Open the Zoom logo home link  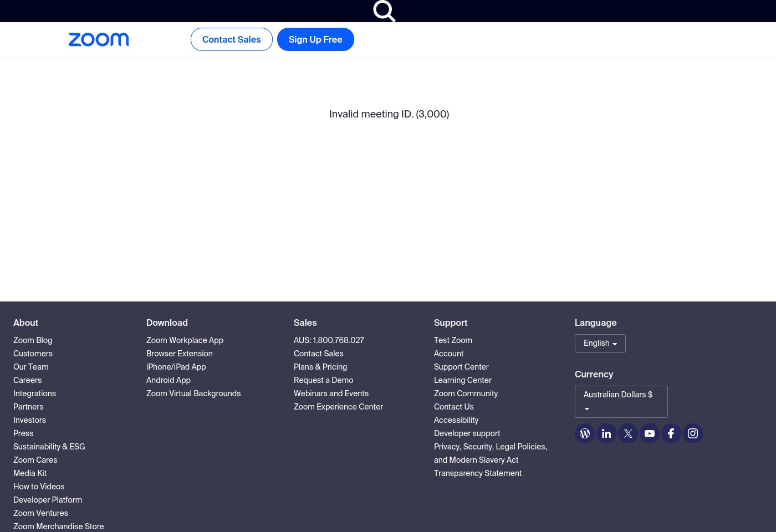click(x=99, y=39)
